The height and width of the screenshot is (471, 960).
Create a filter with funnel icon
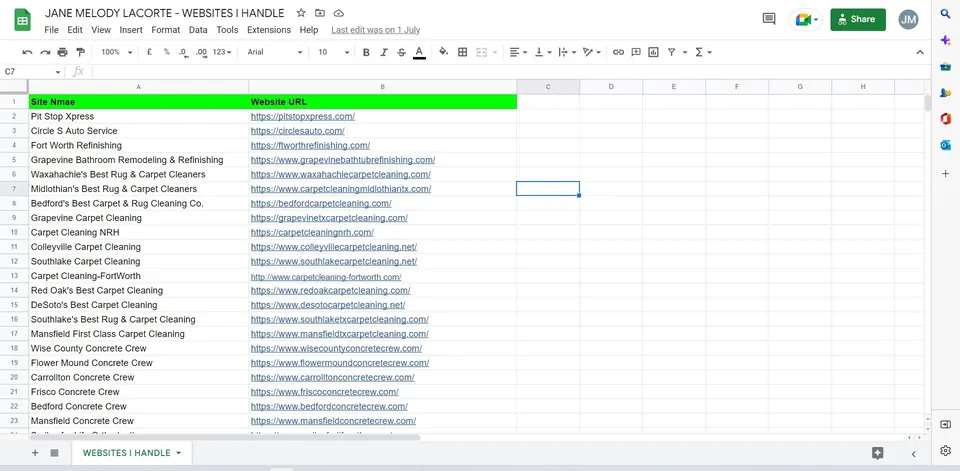coord(672,53)
